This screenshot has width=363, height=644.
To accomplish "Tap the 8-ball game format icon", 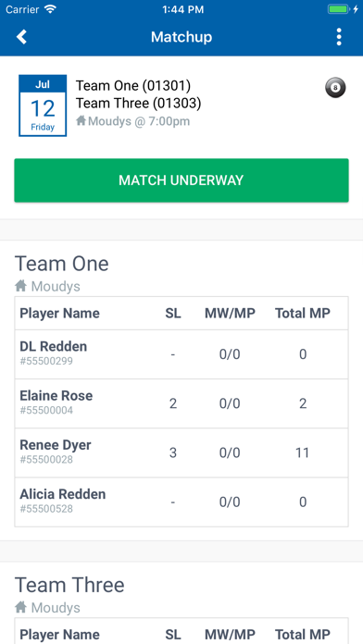I will (x=335, y=88).
